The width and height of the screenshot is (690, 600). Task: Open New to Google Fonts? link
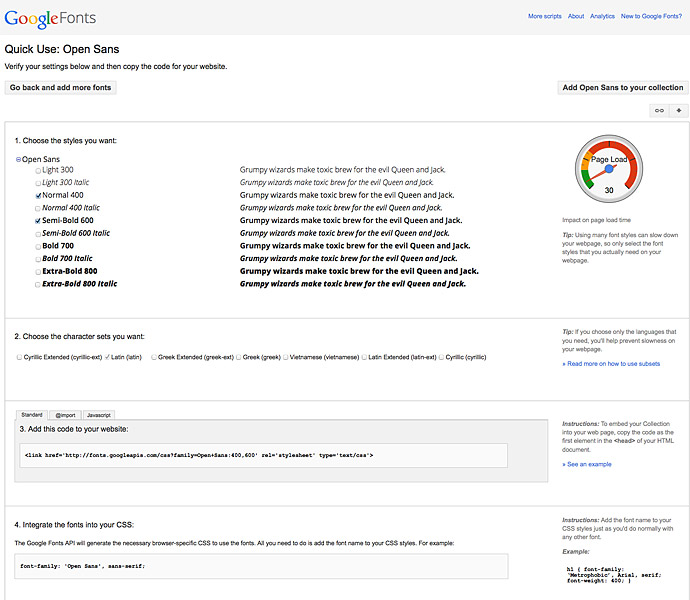tap(651, 16)
